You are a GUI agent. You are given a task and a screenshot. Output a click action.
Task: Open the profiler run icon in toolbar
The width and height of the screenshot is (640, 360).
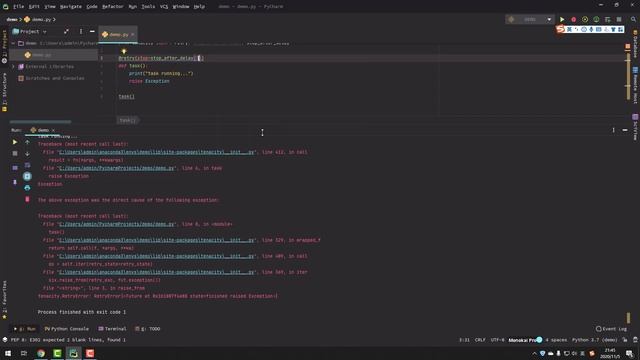click(x=596, y=19)
